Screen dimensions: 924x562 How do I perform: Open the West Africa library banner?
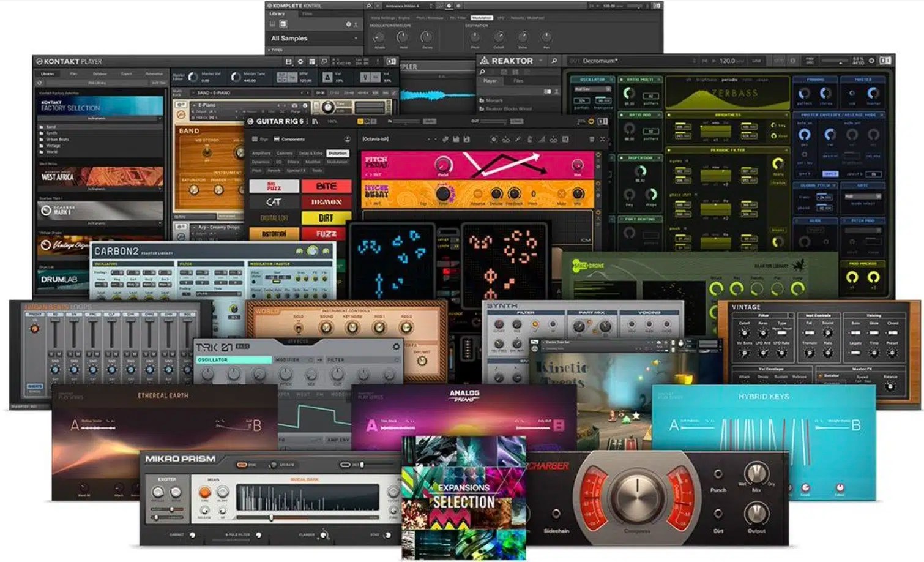102,176
